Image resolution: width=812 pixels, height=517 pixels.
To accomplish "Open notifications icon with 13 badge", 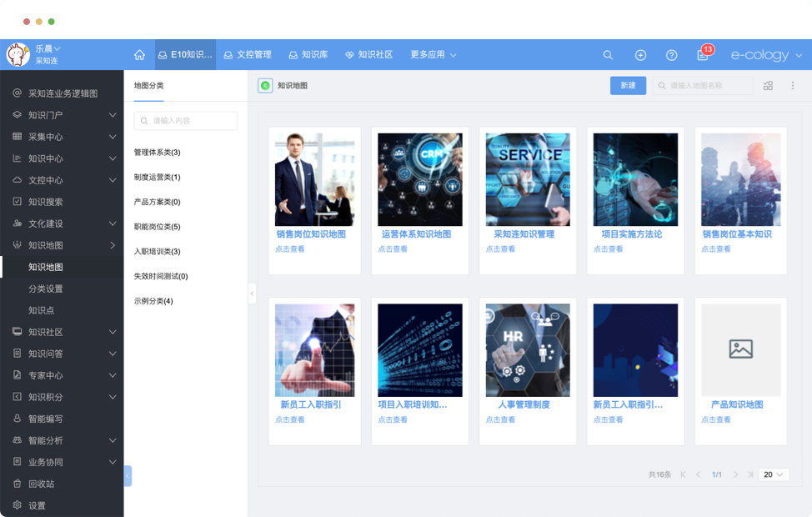I will click(x=703, y=55).
